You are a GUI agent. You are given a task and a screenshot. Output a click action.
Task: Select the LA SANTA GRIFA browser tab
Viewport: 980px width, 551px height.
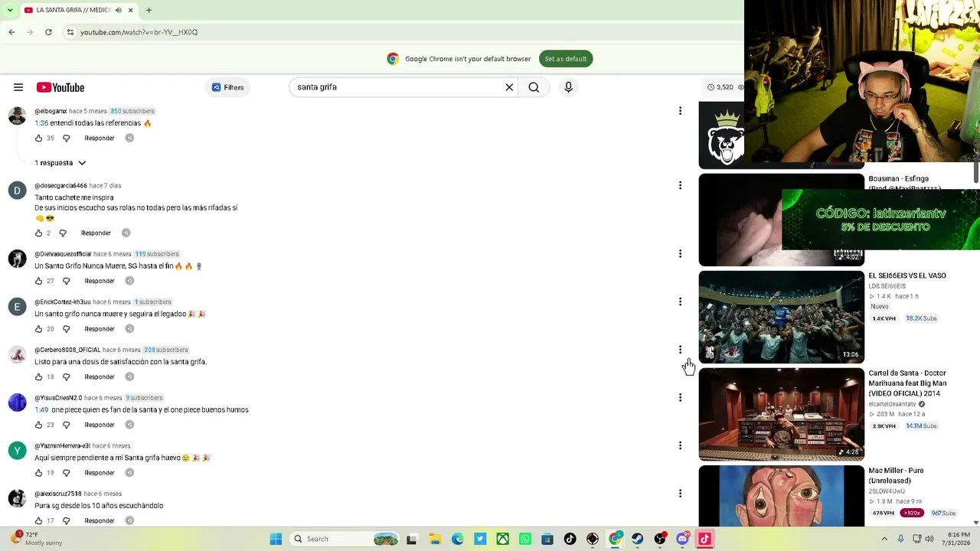[78, 10]
